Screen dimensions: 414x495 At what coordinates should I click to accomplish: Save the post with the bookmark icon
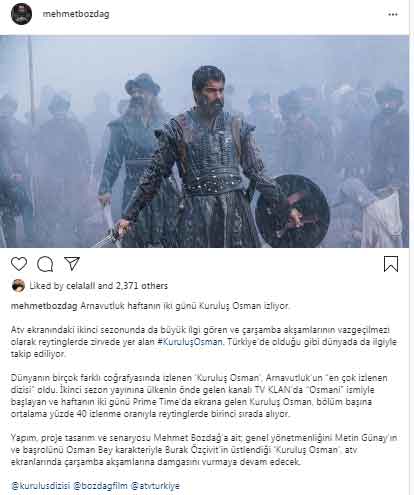[x=391, y=264]
